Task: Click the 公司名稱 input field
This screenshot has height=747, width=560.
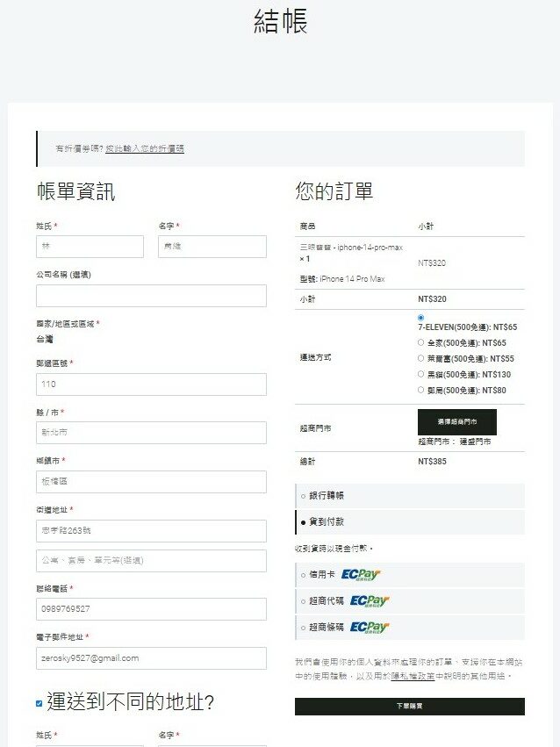Action: 151,296
